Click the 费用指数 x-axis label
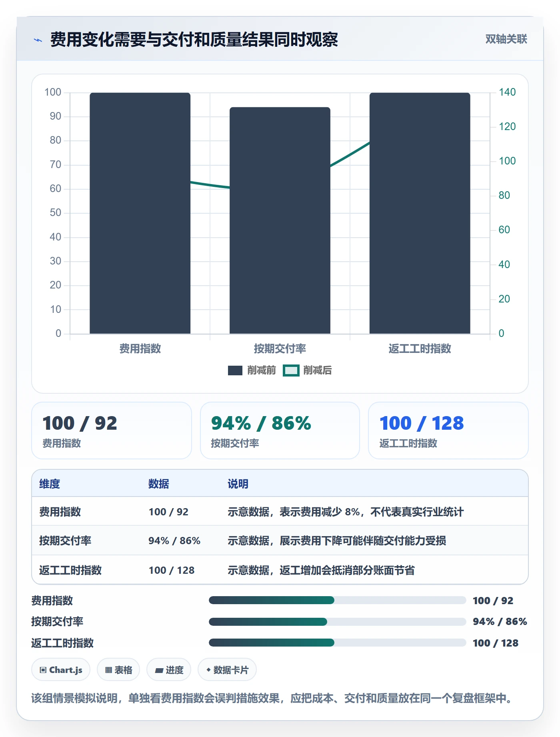Image resolution: width=560 pixels, height=737 pixels. (x=140, y=348)
